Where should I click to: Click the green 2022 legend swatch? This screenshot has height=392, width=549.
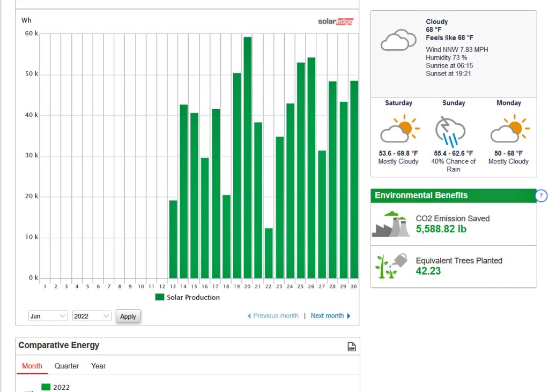(46, 387)
